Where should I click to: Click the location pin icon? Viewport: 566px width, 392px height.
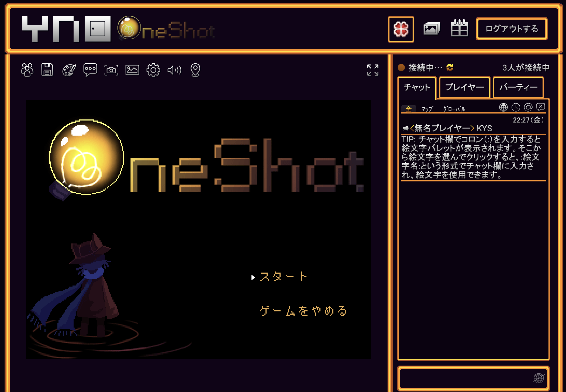tap(195, 70)
